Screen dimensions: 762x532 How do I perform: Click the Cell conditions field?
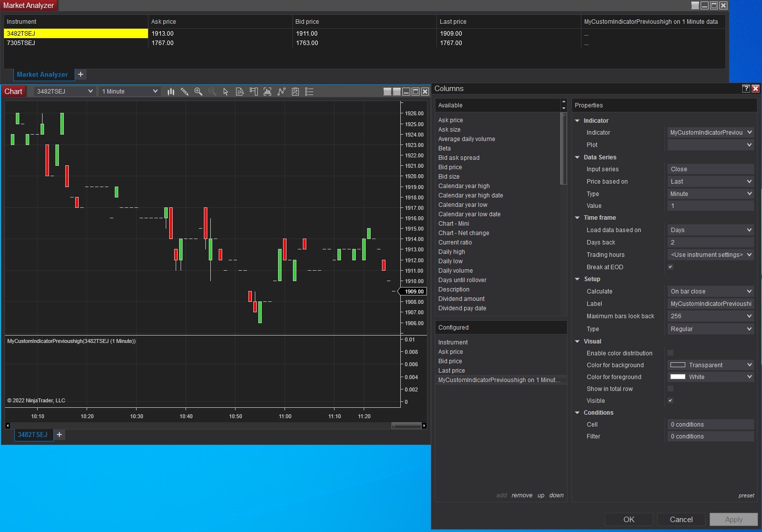click(711, 425)
